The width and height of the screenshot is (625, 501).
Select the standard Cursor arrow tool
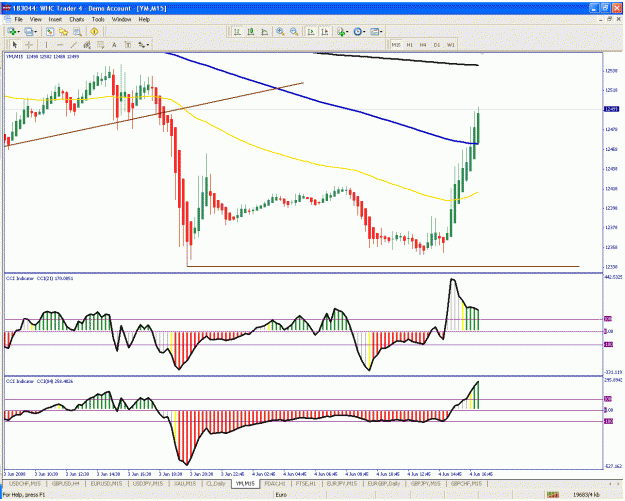pos(15,45)
